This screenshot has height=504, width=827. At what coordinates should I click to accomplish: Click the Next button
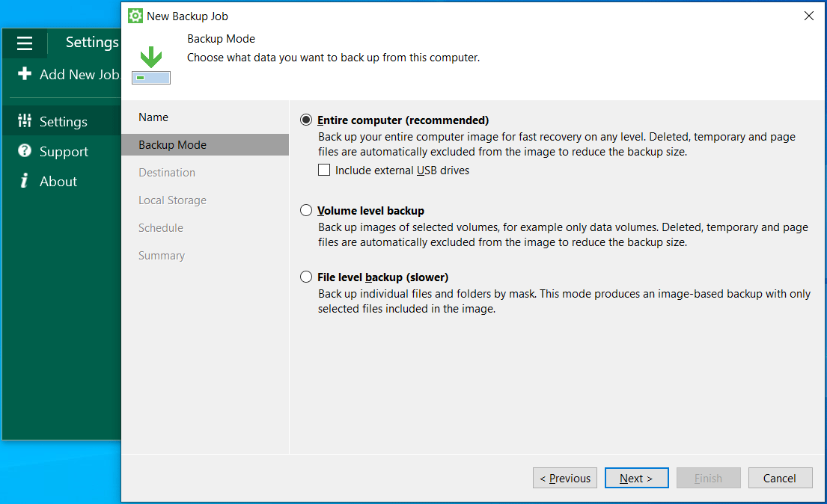(637, 478)
